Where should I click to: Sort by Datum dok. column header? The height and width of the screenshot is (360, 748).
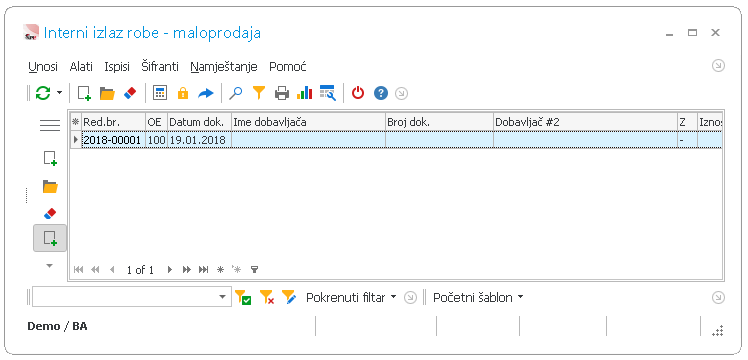click(x=199, y=123)
